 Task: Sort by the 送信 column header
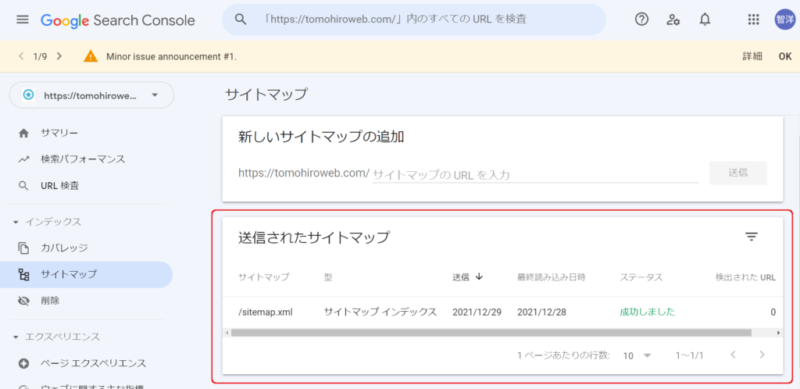(461, 277)
